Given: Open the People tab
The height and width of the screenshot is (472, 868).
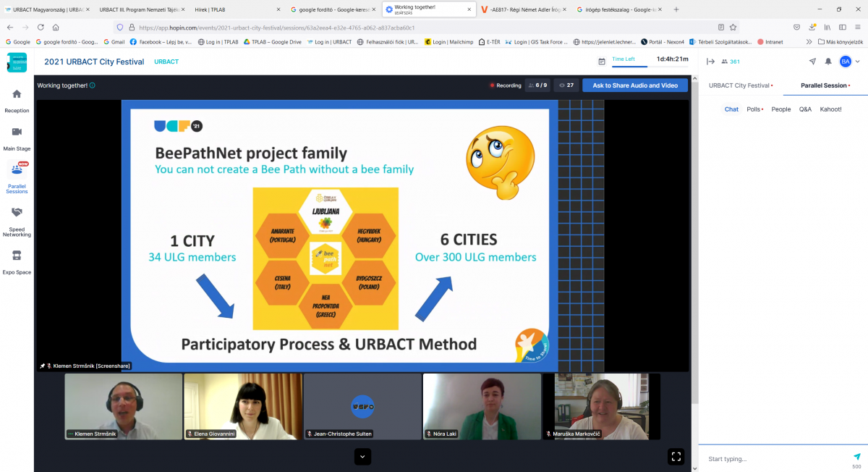Looking at the screenshot, I should [x=781, y=109].
